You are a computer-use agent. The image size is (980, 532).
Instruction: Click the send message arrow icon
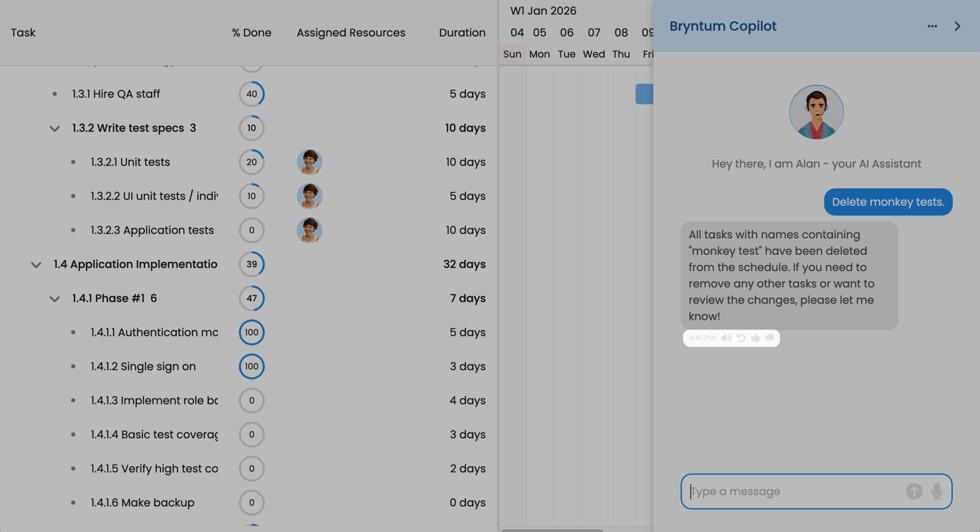pos(914,491)
